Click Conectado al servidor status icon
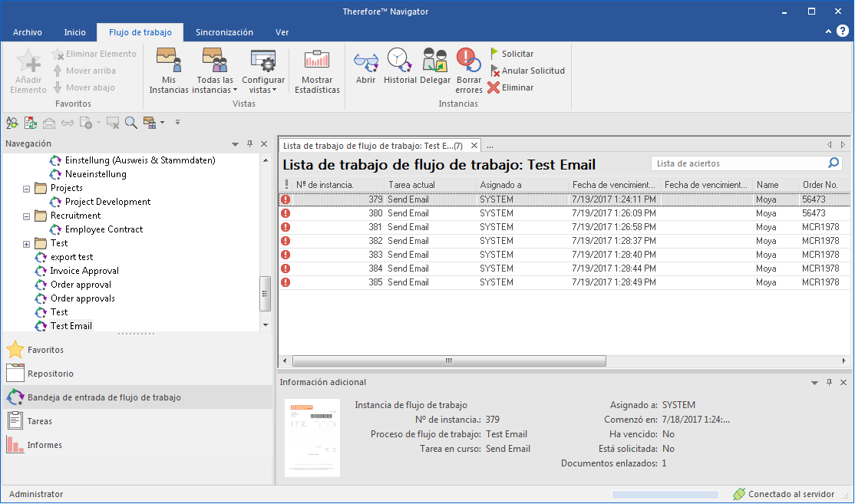The width and height of the screenshot is (855, 504). 739,494
